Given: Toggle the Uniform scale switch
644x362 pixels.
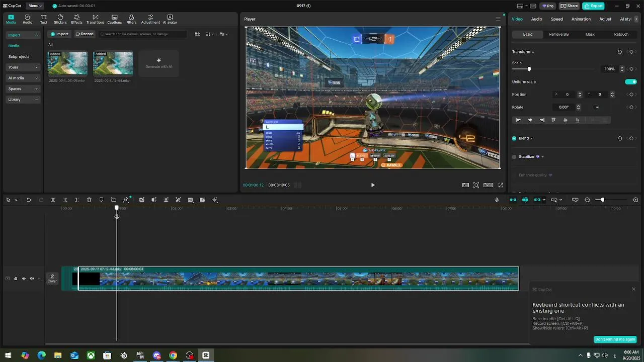Looking at the screenshot, I should pyautogui.click(x=631, y=81).
